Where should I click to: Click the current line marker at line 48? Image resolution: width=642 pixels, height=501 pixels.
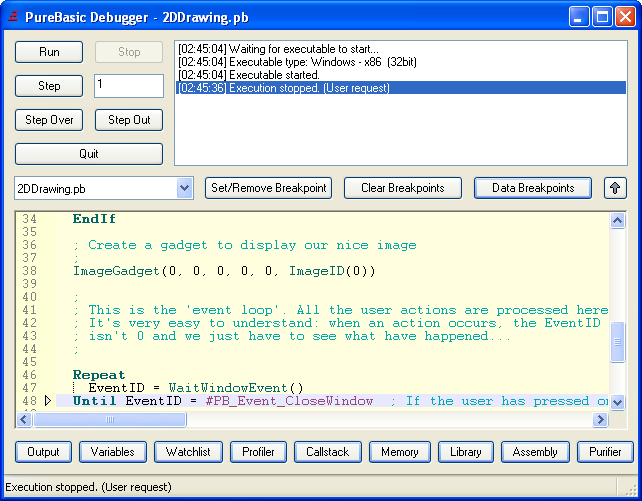[x=47, y=401]
